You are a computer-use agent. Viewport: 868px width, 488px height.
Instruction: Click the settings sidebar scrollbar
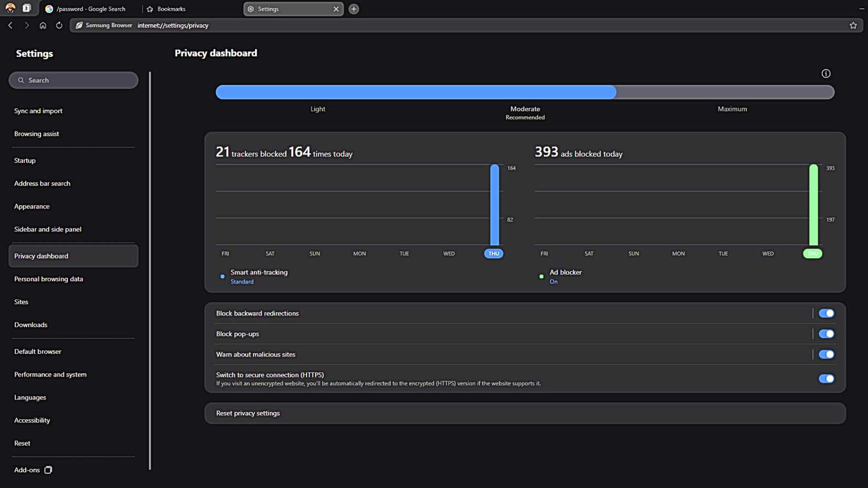pos(150,271)
